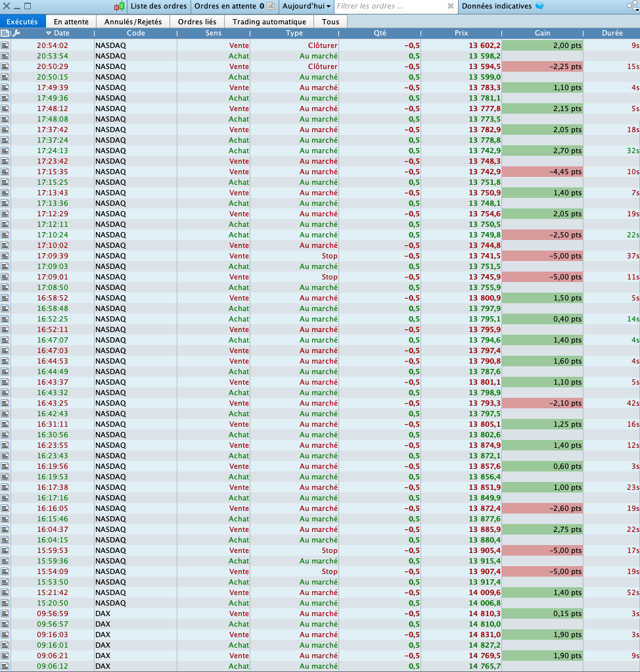The image size is (640, 672).
Task: Open the Annulés/Rejetés tab
Action: (133, 22)
